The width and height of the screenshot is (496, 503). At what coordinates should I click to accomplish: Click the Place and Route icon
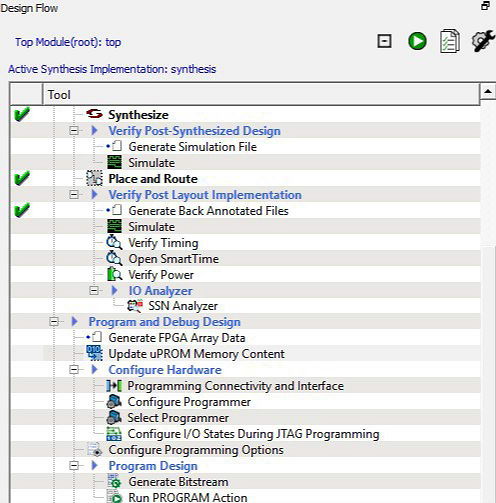click(x=94, y=178)
